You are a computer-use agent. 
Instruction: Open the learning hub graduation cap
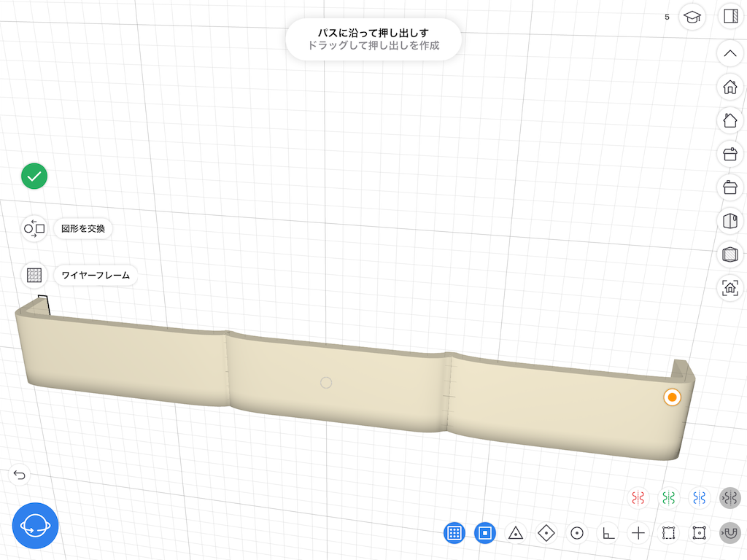pyautogui.click(x=692, y=17)
